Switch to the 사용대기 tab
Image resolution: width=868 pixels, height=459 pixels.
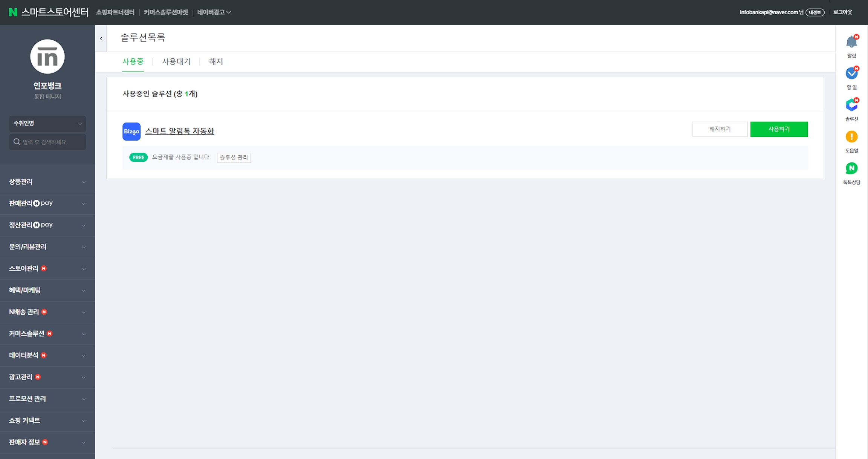[x=176, y=62]
